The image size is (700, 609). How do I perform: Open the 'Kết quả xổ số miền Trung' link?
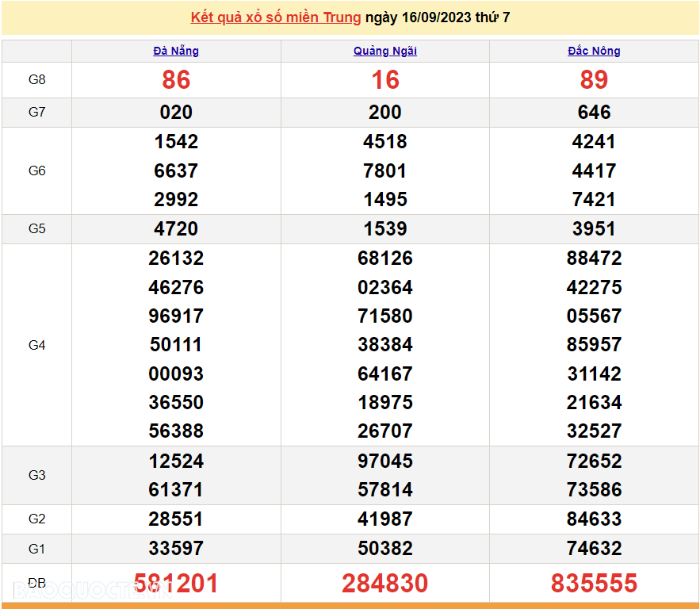point(276,17)
